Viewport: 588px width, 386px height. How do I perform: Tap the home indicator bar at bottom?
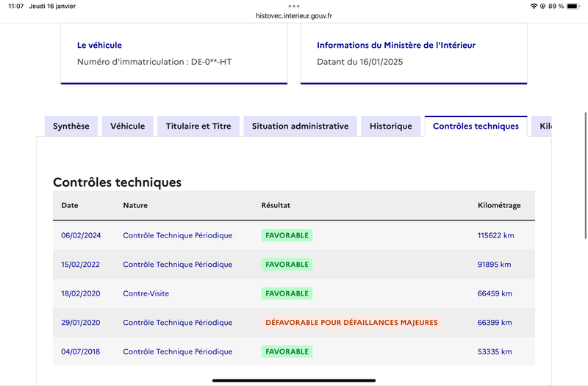[294, 380]
